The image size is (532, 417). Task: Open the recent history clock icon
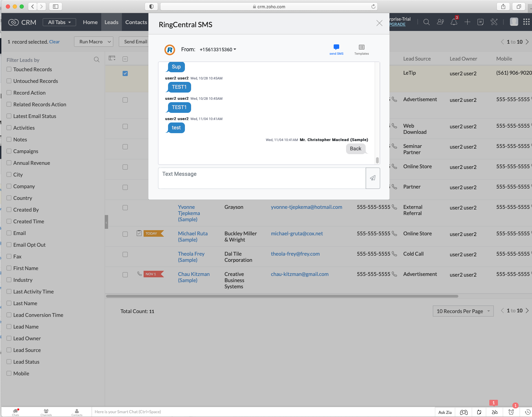pyautogui.click(x=528, y=412)
